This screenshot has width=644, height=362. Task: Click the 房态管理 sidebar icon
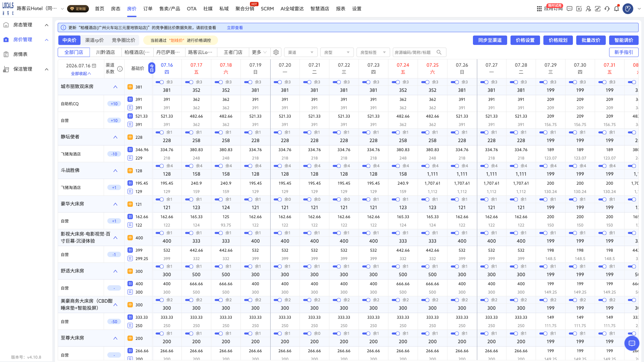tap(6, 25)
